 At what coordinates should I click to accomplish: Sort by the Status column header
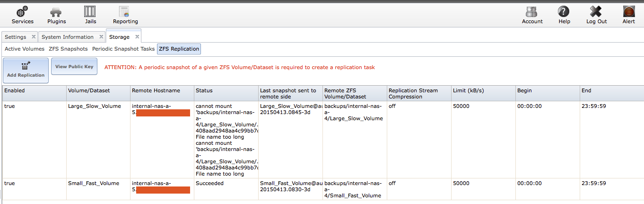pos(226,93)
